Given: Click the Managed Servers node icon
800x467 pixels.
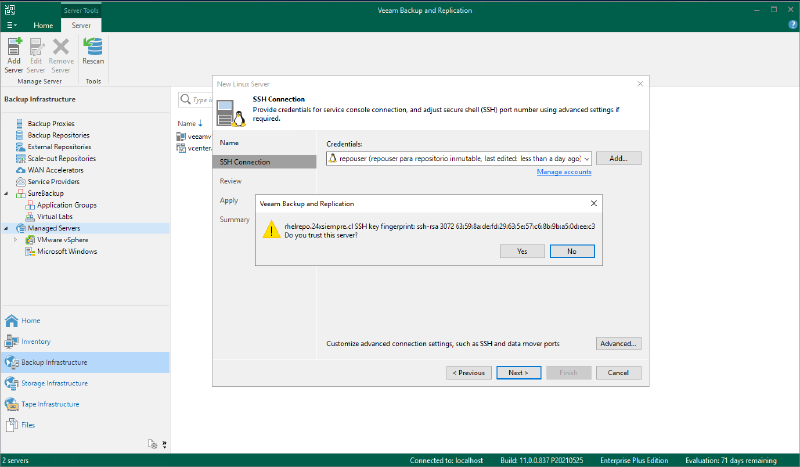Looking at the screenshot, I should point(20,228).
